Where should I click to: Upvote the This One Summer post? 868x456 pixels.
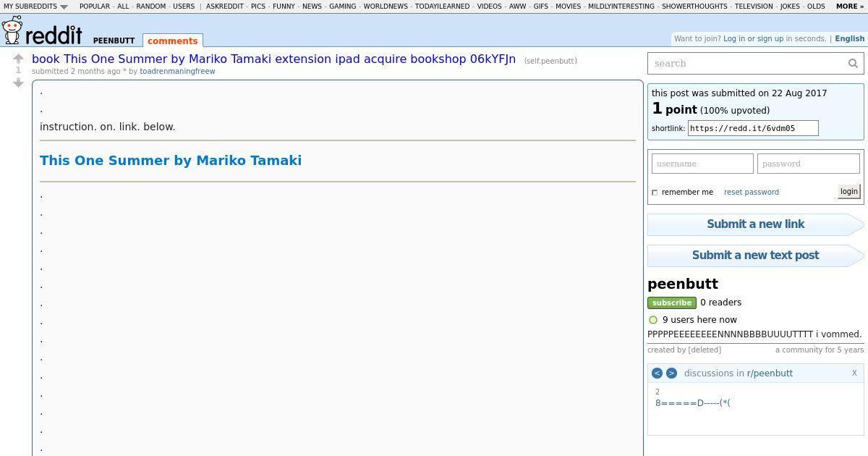tap(18, 59)
